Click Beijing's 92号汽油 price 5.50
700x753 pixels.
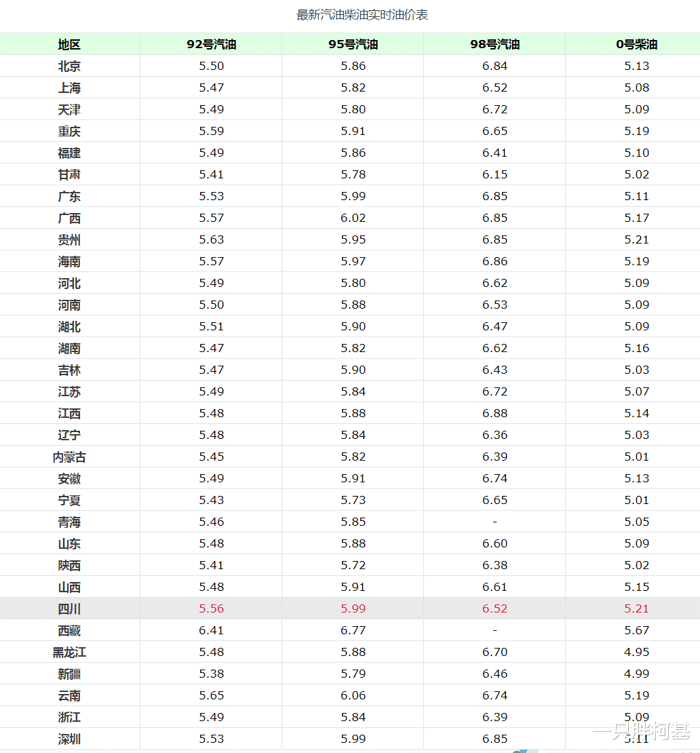(210, 66)
